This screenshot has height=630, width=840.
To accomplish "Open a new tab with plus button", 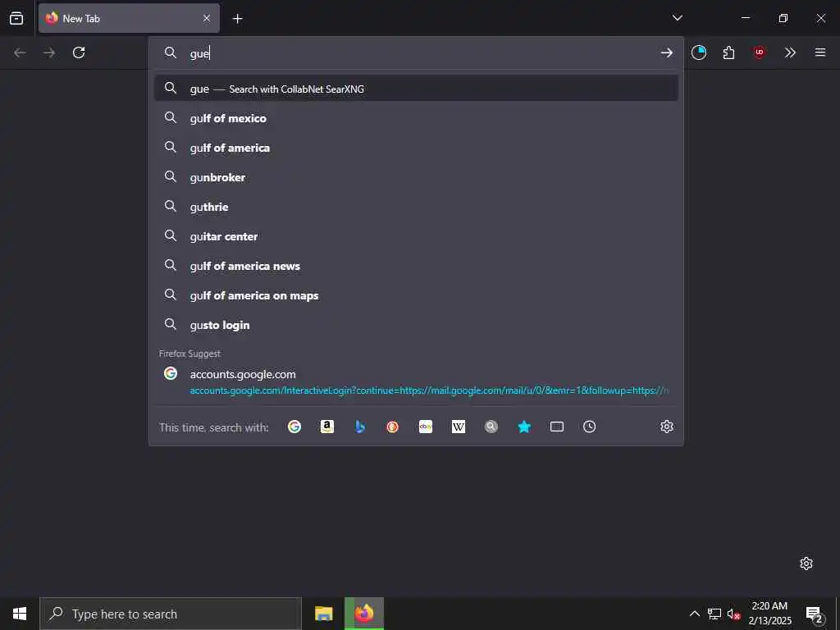I will pyautogui.click(x=237, y=19).
